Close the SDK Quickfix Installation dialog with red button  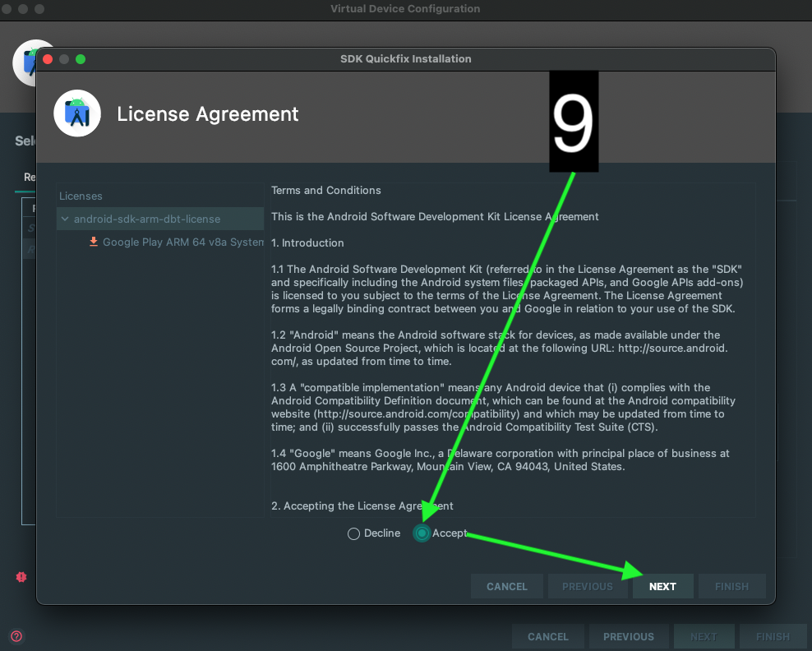pos(48,59)
